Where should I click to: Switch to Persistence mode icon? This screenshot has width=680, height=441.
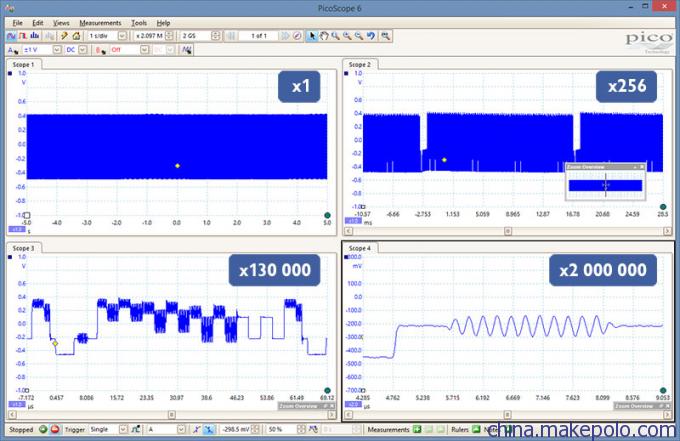coord(23,36)
